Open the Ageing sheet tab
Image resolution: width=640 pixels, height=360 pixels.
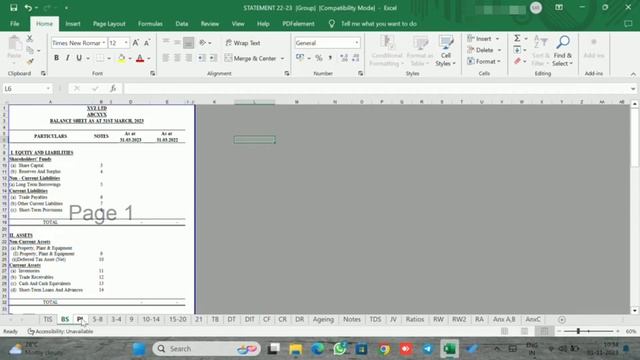pos(323,319)
